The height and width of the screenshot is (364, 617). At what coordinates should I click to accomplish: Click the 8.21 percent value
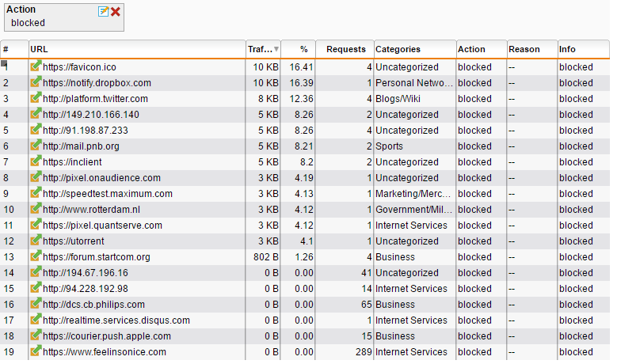[304, 146]
